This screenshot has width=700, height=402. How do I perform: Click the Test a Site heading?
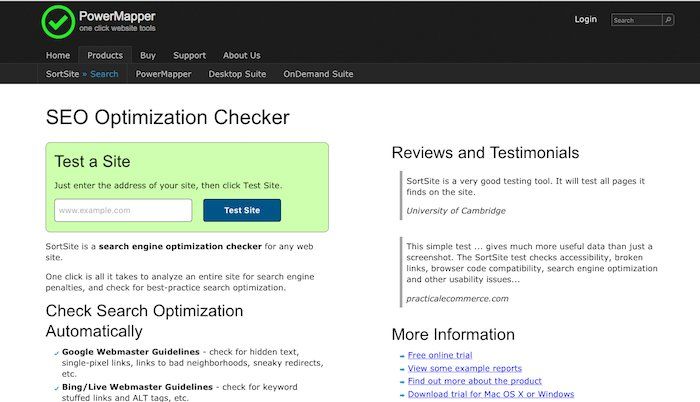tap(92, 161)
